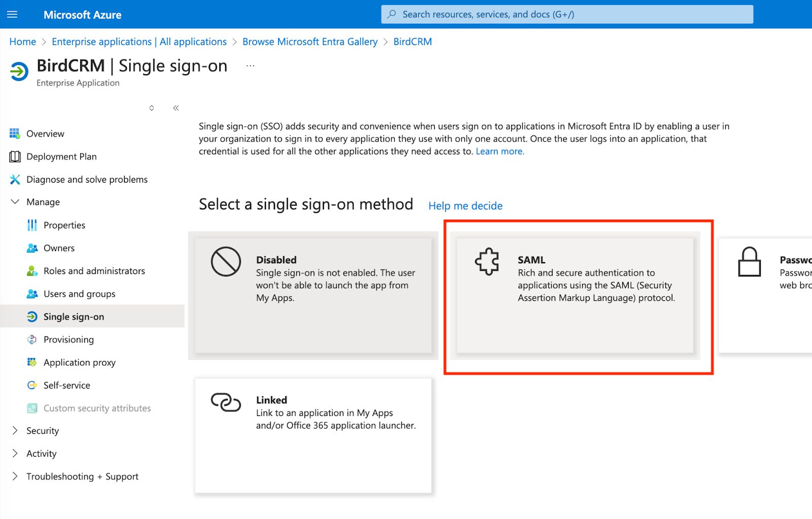Open the ellipsis more options menu
The image size is (812, 519).
[x=250, y=66]
